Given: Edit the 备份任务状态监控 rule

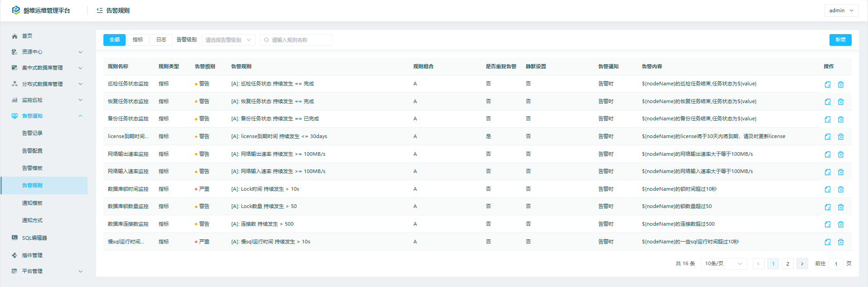Looking at the screenshot, I should click(x=828, y=119).
